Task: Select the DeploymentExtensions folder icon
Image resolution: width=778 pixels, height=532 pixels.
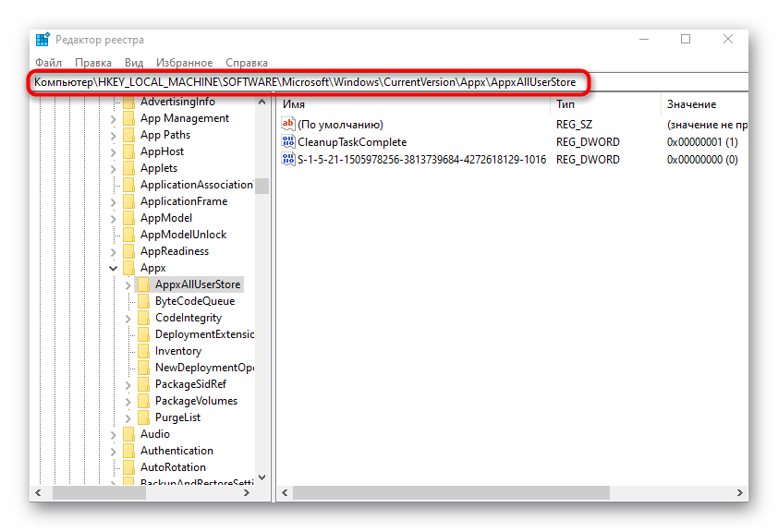Action: [x=144, y=334]
